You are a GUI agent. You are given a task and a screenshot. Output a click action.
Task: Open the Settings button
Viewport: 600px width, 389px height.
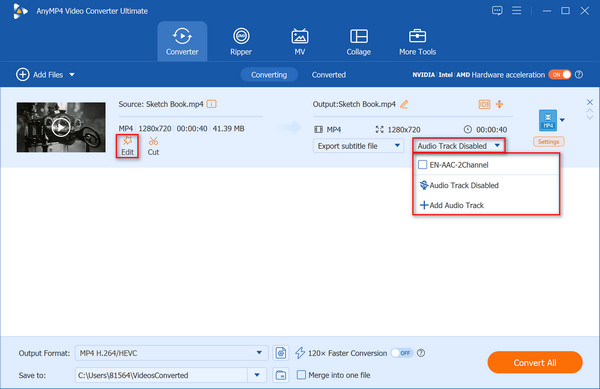coord(548,142)
